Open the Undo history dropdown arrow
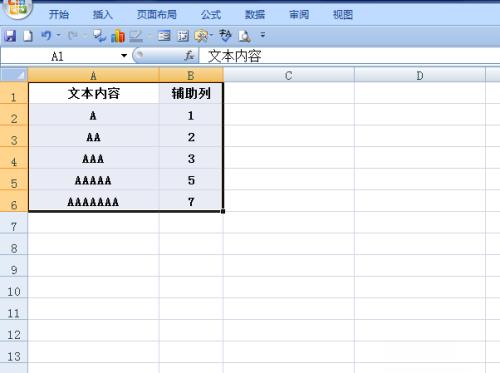The height and width of the screenshot is (373, 500). 59,35
